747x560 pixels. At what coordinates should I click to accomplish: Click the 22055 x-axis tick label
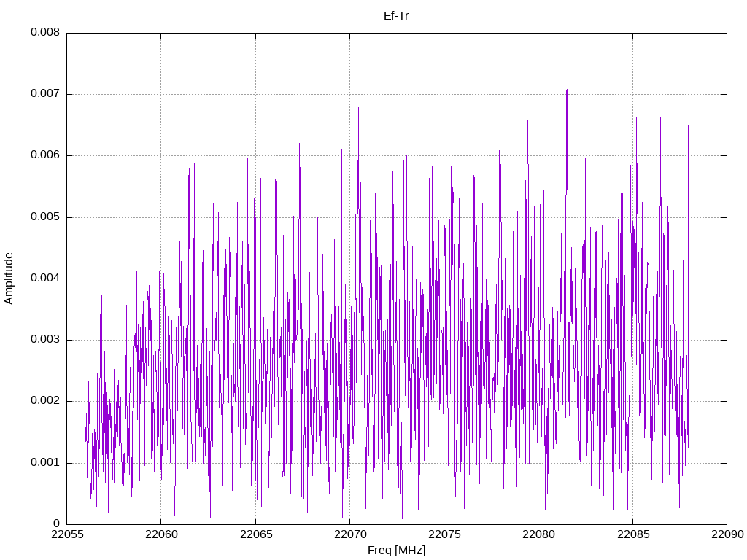click(x=66, y=534)
